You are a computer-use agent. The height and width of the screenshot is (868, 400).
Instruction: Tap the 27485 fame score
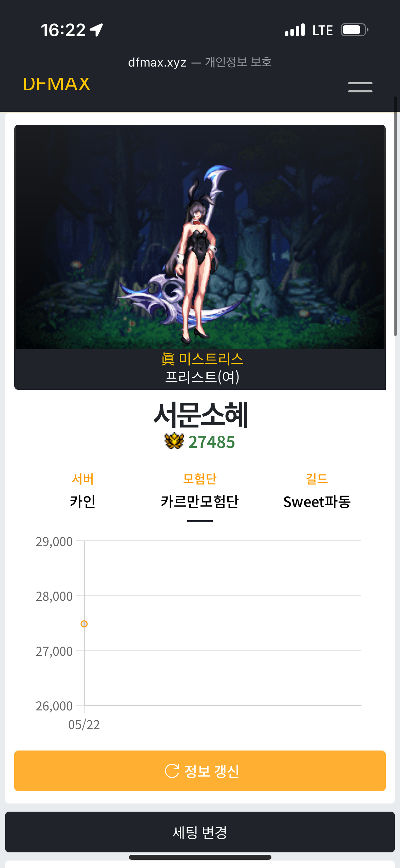point(212,442)
